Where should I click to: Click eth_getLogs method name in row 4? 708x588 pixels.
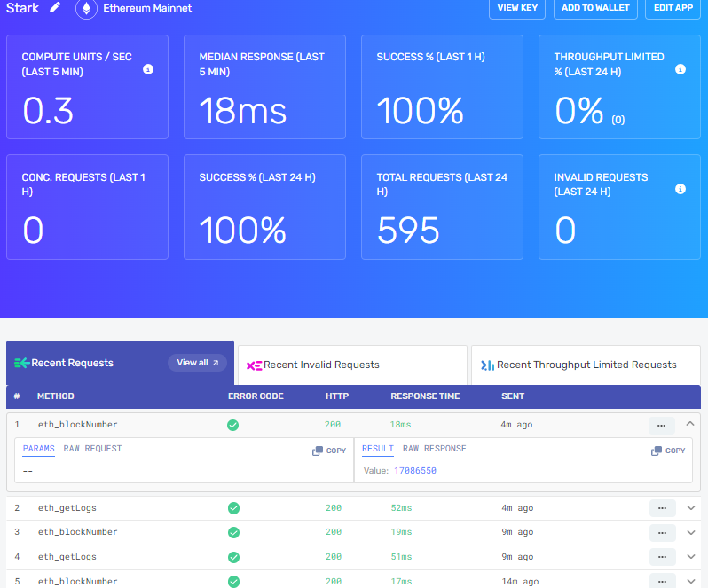pos(67,557)
